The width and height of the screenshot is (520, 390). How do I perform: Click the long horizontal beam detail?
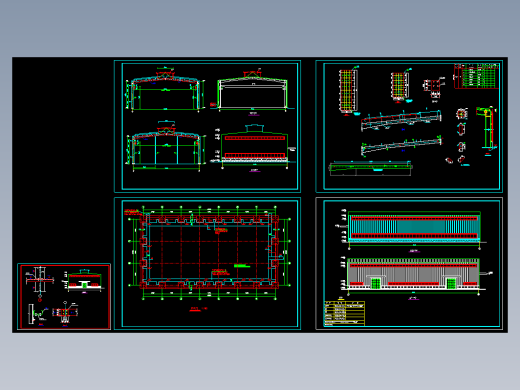click(x=371, y=168)
